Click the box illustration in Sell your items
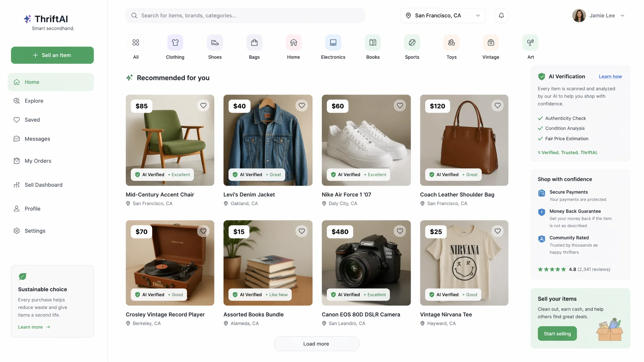The height and width of the screenshot is (362, 644). coord(610,329)
